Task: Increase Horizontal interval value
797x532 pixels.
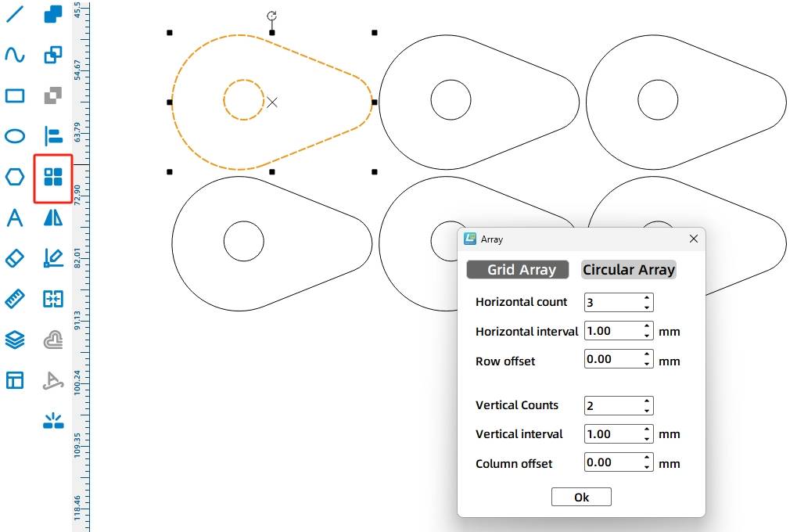Action: click(x=647, y=327)
